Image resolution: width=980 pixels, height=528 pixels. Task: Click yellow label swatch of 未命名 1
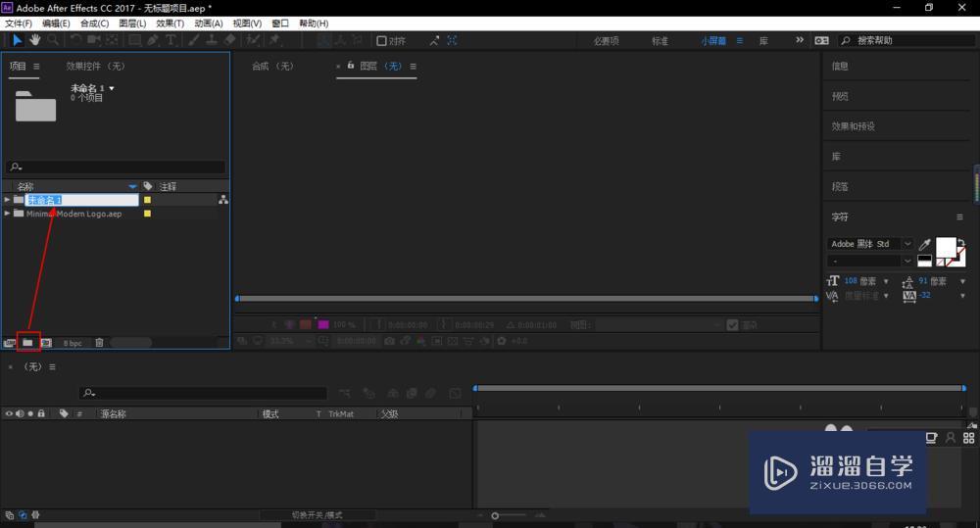[148, 200]
